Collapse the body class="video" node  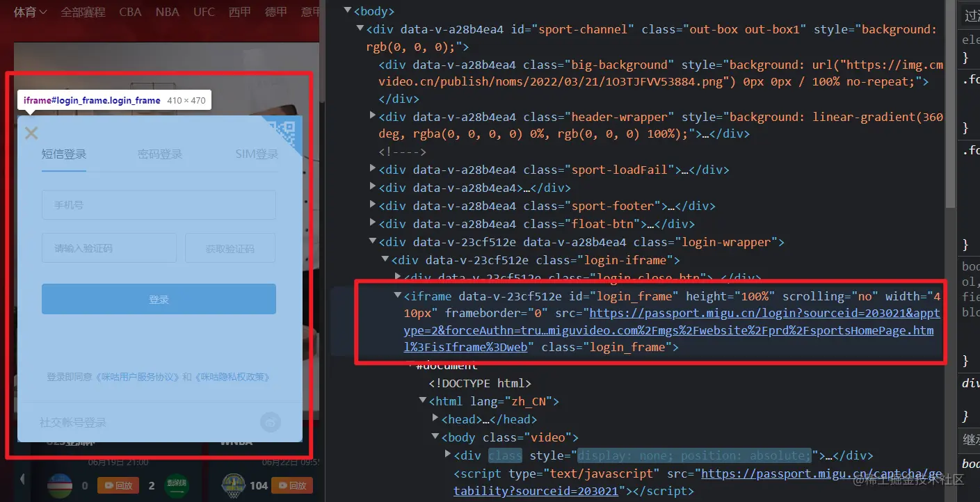pyautogui.click(x=435, y=437)
